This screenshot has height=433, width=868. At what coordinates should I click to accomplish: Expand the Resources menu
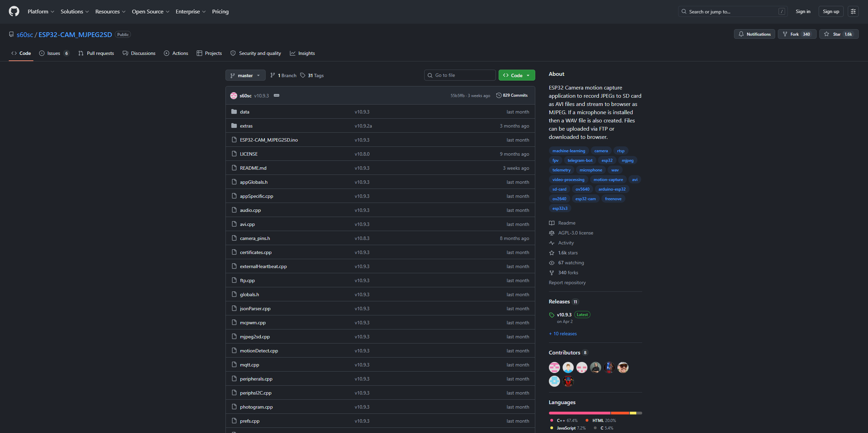110,12
